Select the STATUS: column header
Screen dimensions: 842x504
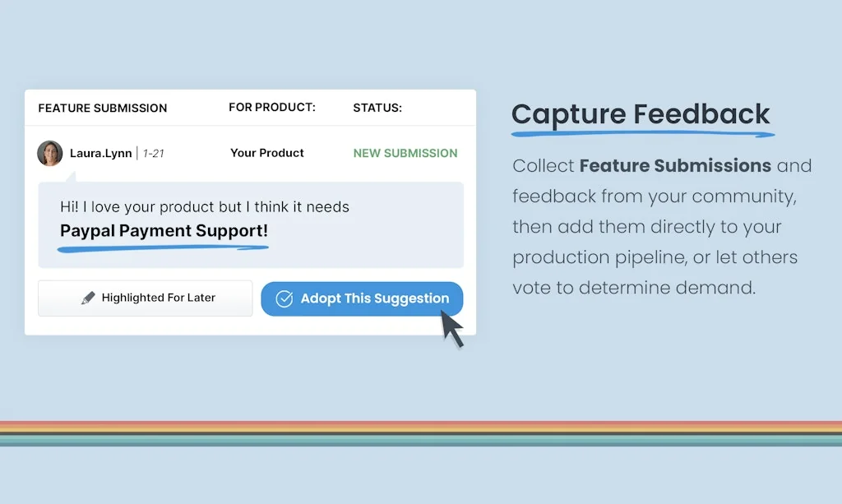(377, 108)
